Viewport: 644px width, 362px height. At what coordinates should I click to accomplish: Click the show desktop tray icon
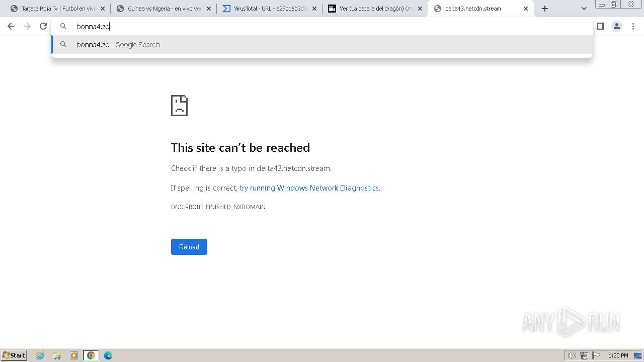[638, 355]
